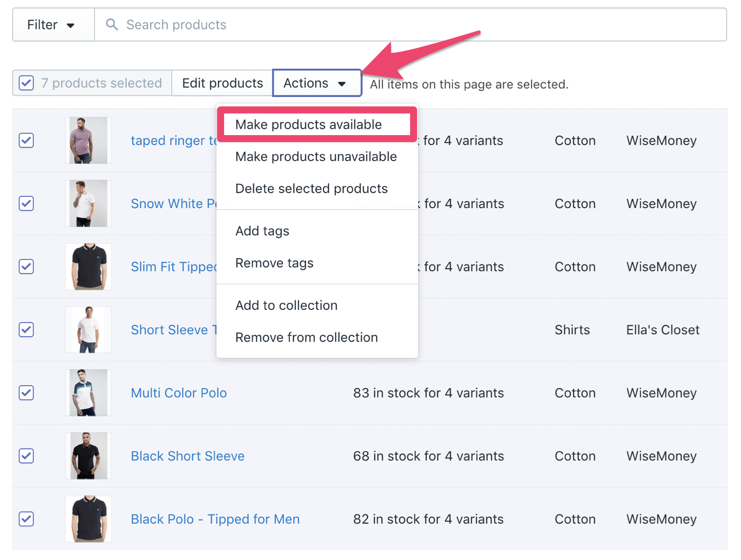Click '7 products selected' label
The width and height of the screenshot is (741, 560).
tap(101, 83)
